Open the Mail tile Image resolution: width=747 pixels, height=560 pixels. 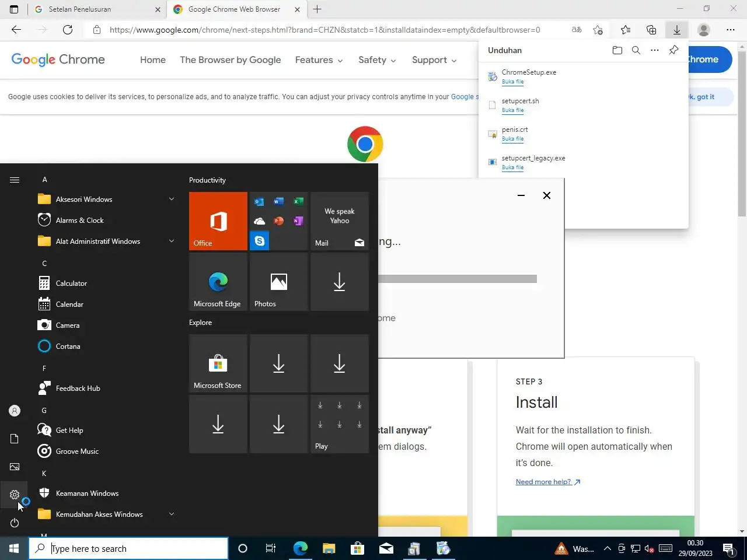(x=340, y=221)
